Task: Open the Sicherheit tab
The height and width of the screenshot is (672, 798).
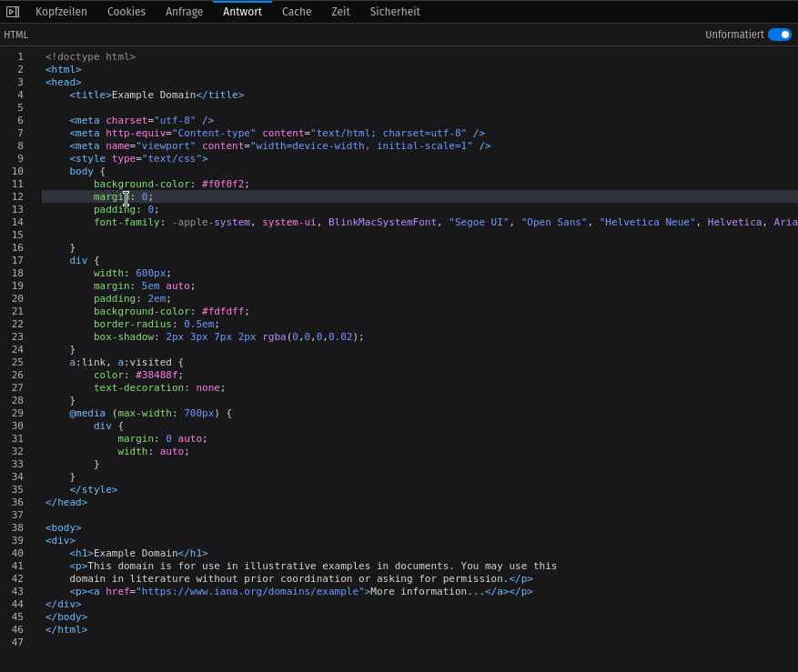Action: 394,12
